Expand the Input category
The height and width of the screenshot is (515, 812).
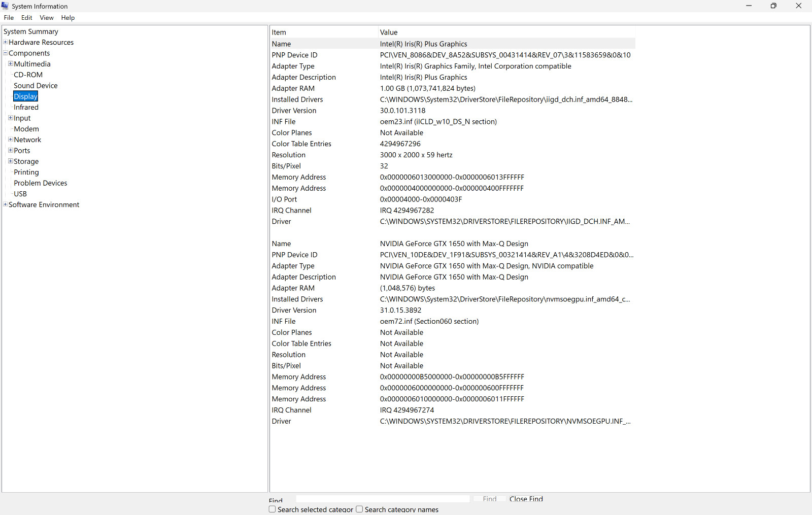point(11,118)
